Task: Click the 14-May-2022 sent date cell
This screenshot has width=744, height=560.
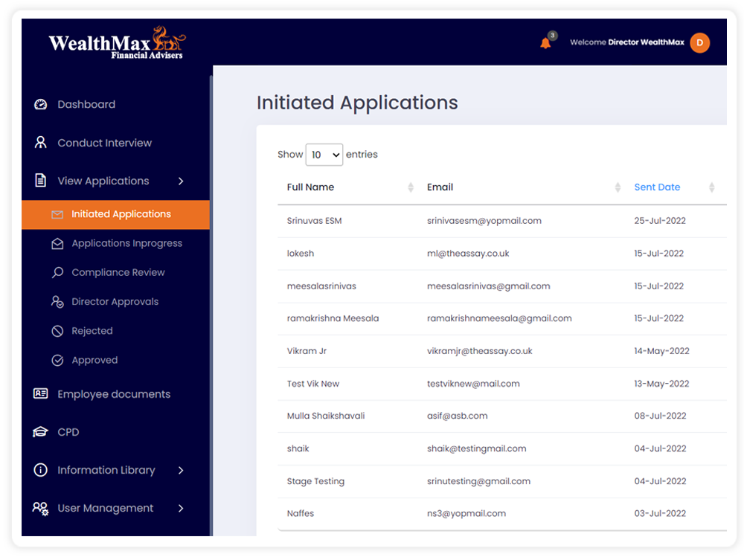Action: 662,351
